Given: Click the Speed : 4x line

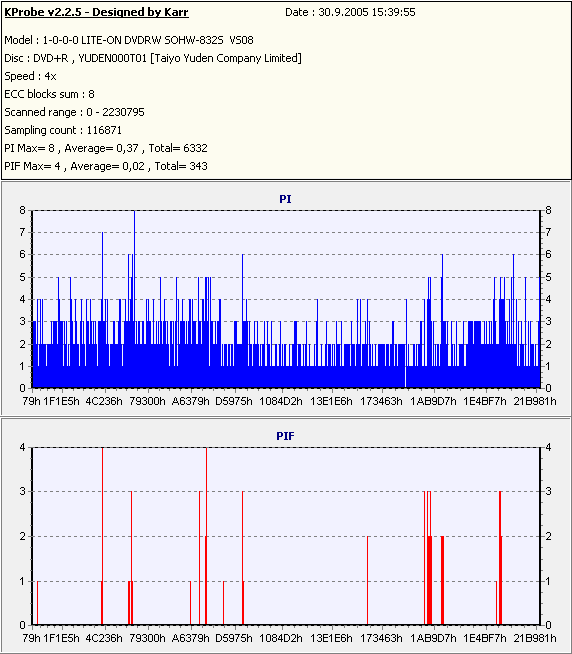Looking at the screenshot, I should [30, 76].
